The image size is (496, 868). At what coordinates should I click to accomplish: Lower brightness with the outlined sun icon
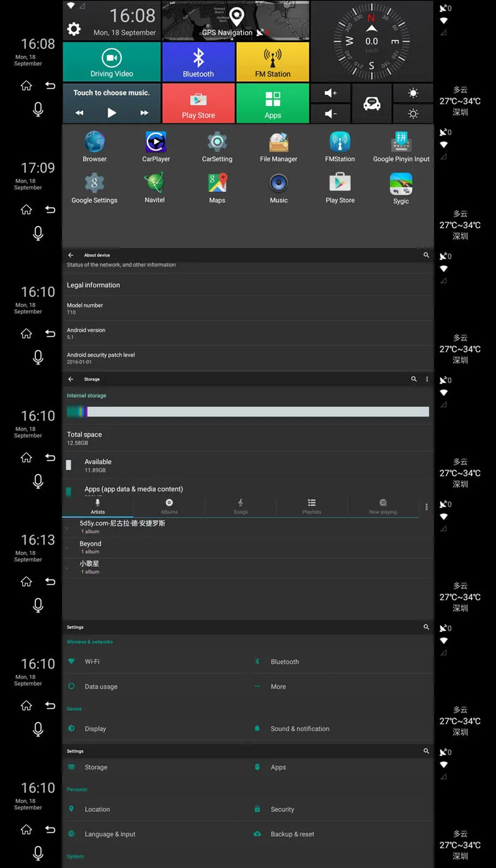pos(413,113)
